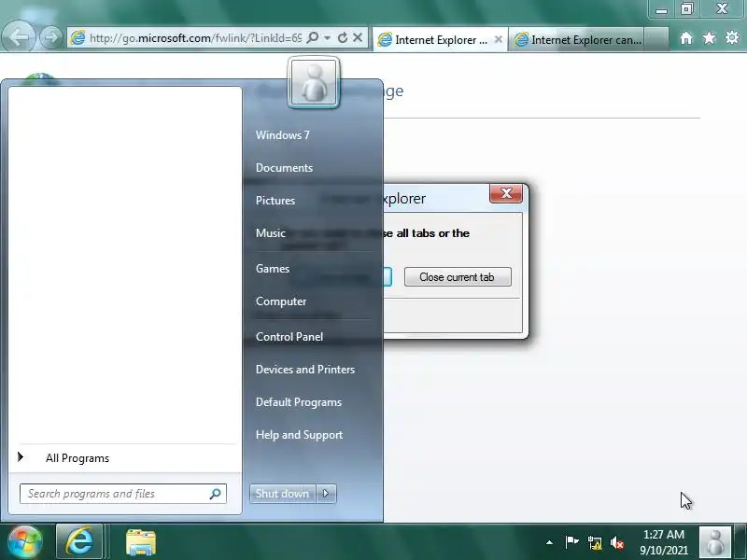Close the Internet Explorer dialog with X
This screenshot has height=560, width=747.
pos(506,193)
